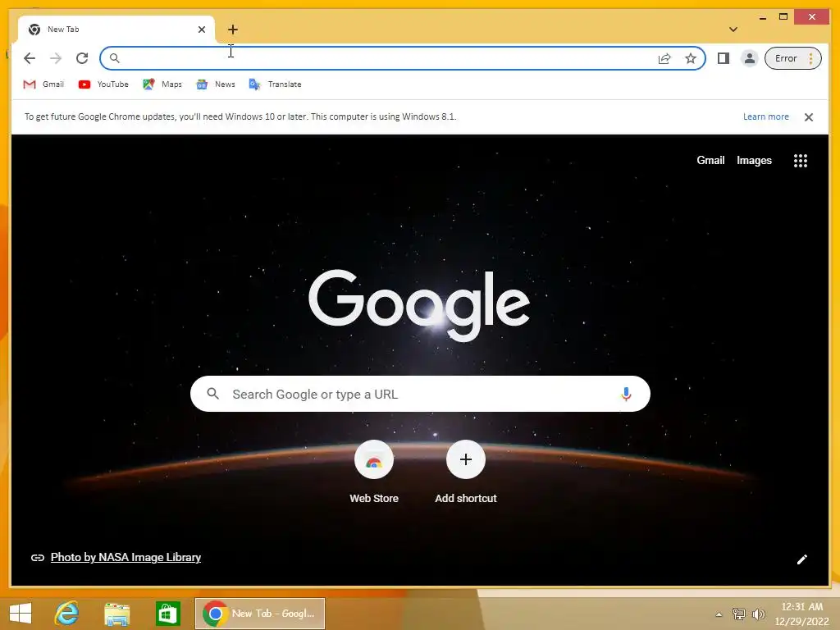
Task: Share this page via share icon
Action: 664,58
